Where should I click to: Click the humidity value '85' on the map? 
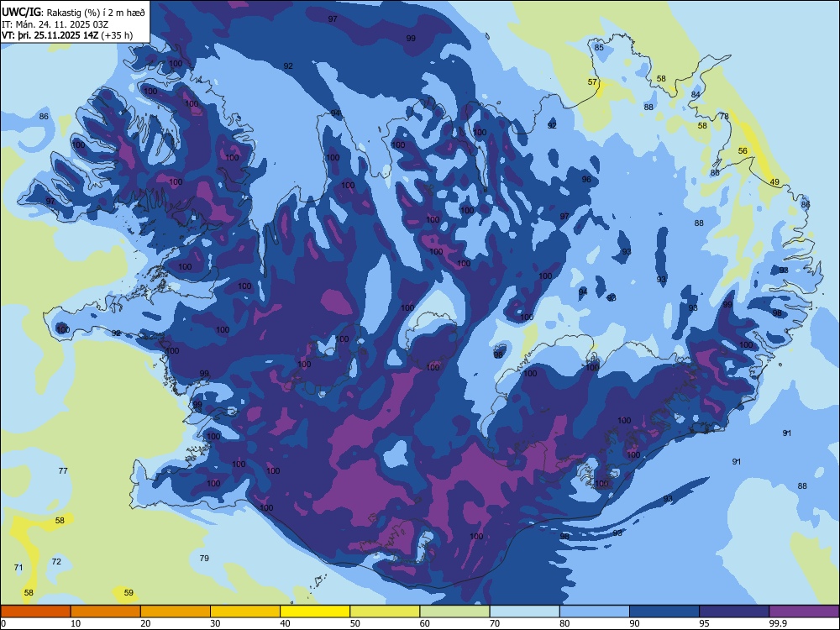[x=599, y=48]
